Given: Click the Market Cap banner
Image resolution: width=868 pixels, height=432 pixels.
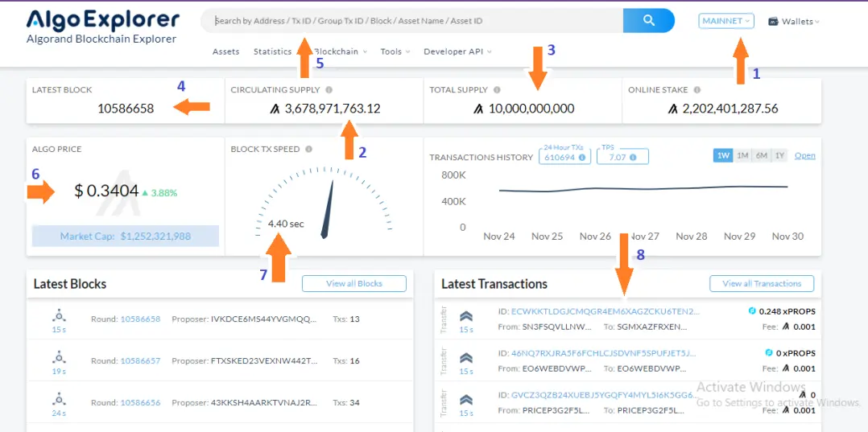Looking at the screenshot, I should [126, 237].
